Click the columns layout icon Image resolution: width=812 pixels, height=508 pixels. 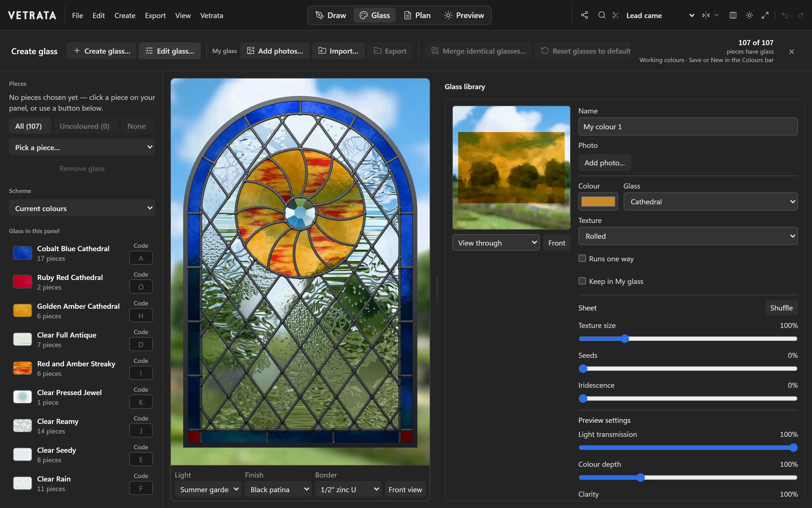(733, 15)
